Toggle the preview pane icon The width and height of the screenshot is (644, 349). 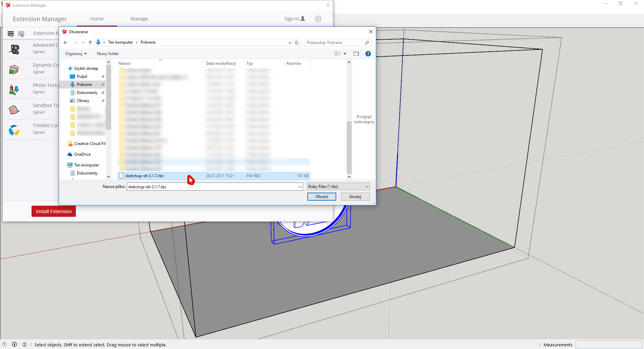356,54
